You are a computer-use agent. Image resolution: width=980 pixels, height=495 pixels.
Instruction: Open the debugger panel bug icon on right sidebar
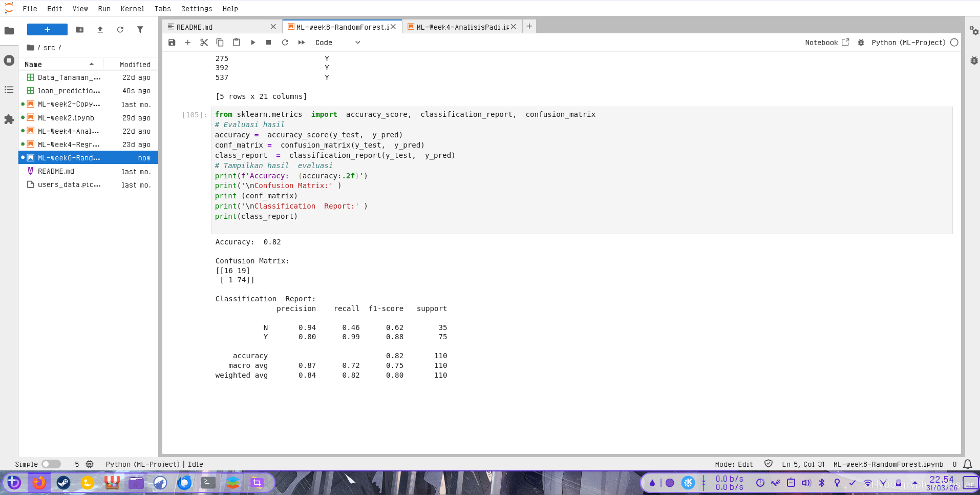(x=974, y=60)
